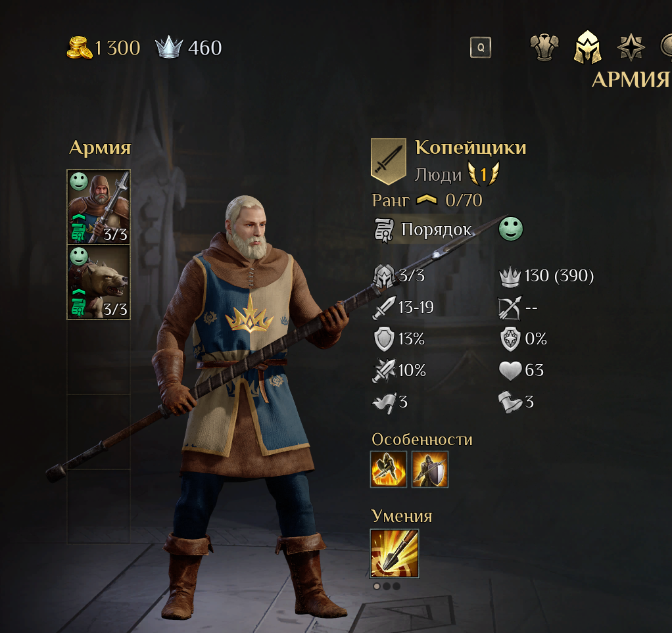Viewport: 672px width, 633px height.
Task: Click the green smiley morale icon beside Порядок
Action: click(x=511, y=229)
